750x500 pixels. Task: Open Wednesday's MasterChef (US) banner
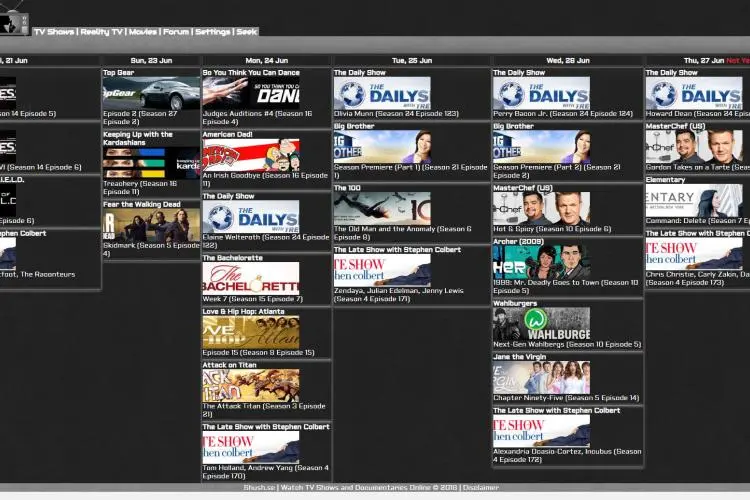point(541,209)
